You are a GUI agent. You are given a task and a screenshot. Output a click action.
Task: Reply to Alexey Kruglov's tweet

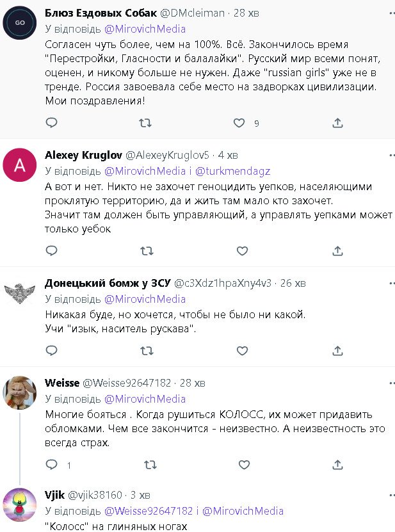click(x=52, y=249)
